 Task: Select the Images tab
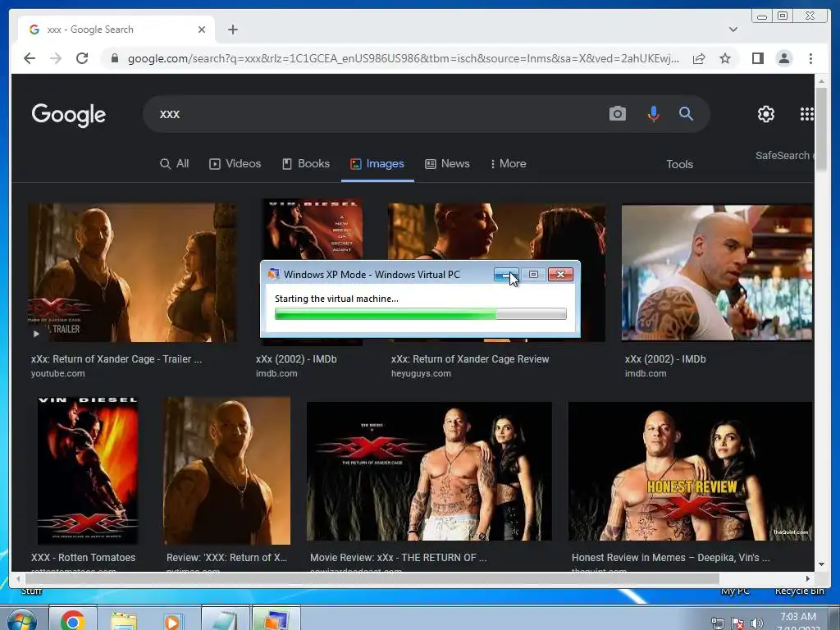pos(377,163)
